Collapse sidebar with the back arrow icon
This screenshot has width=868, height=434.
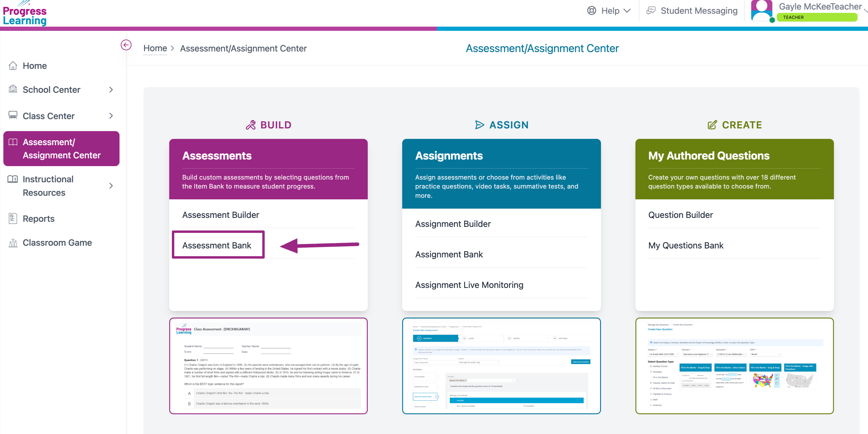point(126,45)
